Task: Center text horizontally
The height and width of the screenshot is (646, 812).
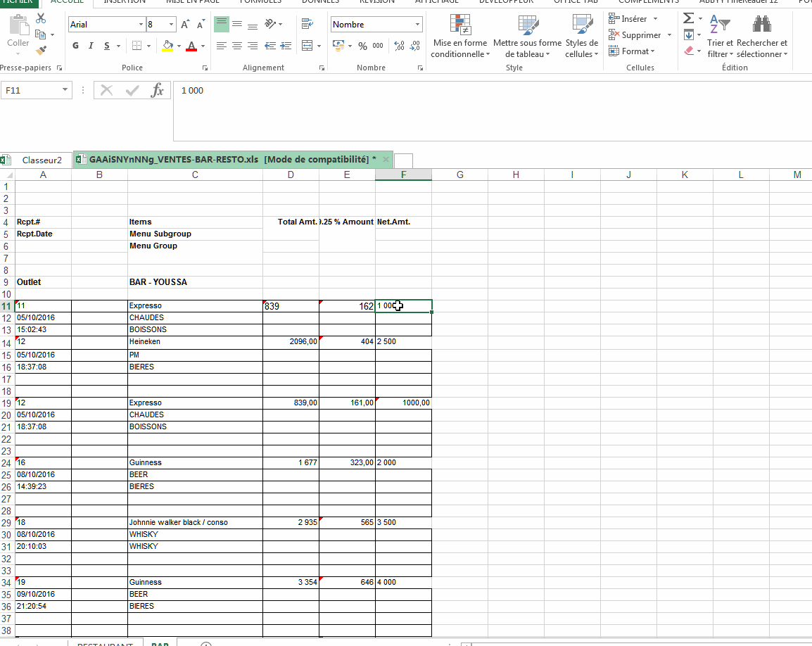Action: tap(237, 46)
